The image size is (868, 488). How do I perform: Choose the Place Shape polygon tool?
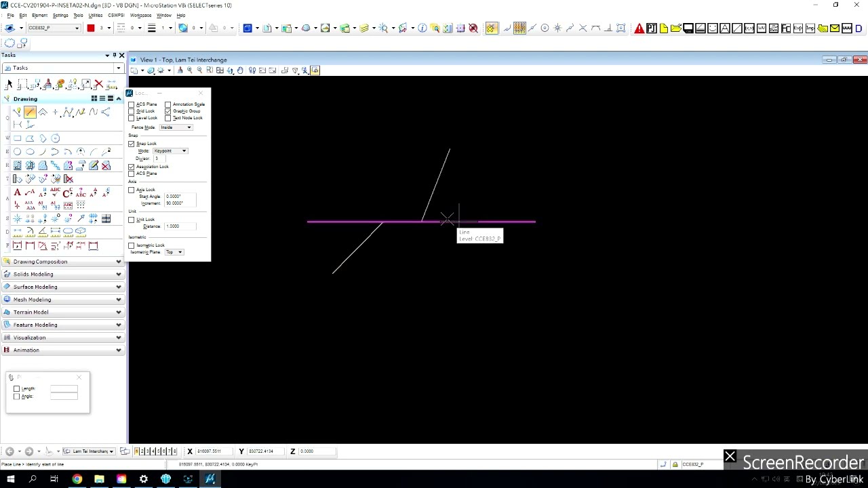point(30,138)
